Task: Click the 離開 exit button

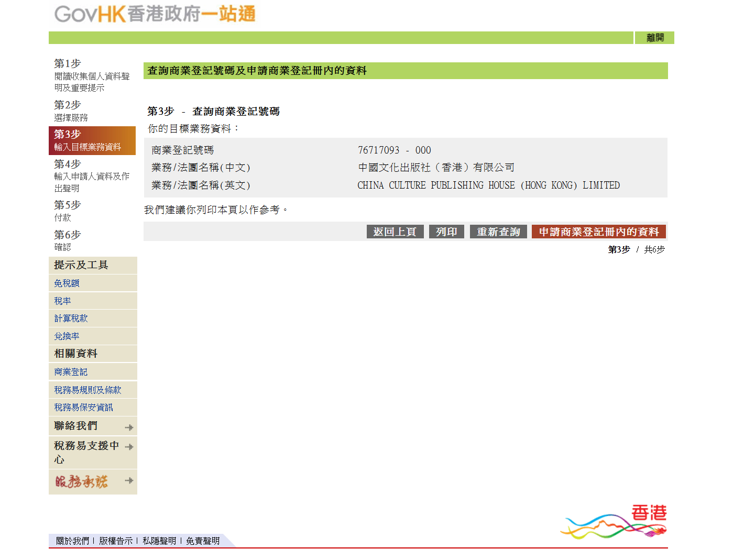Action: tap(654, 38)
